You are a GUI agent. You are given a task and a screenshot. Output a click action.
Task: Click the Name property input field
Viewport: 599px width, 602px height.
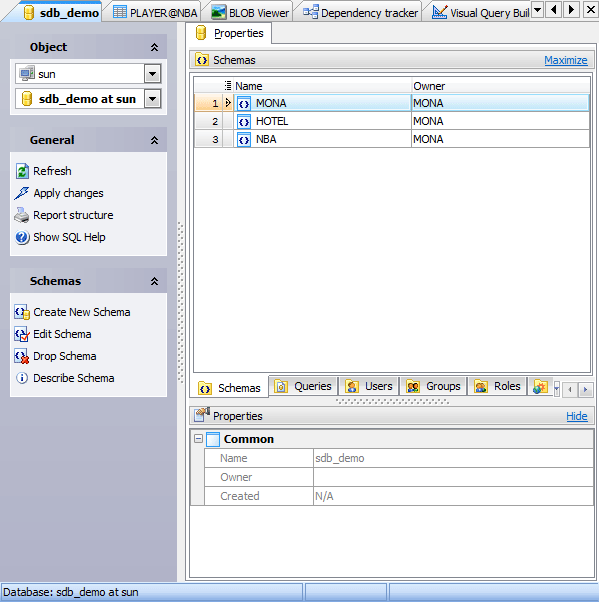453,458
